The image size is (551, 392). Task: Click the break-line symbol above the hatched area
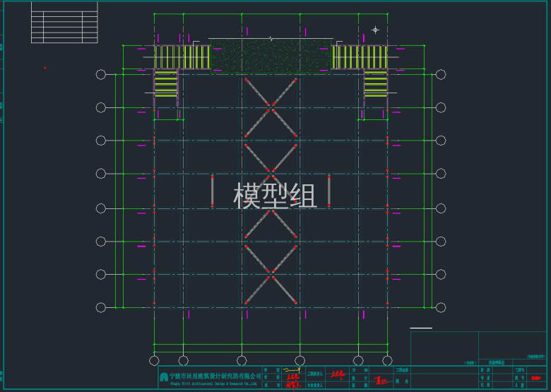pos(271,39)
